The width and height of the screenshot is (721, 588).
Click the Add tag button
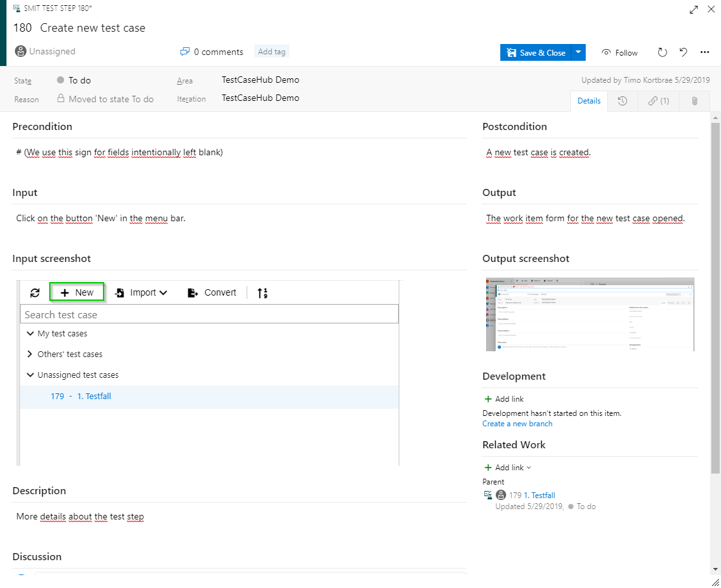[271, 52]
